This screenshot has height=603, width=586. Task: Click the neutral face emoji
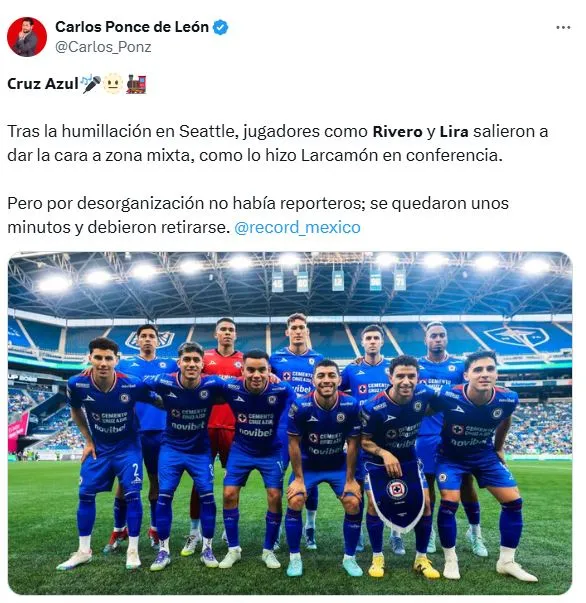113,84
